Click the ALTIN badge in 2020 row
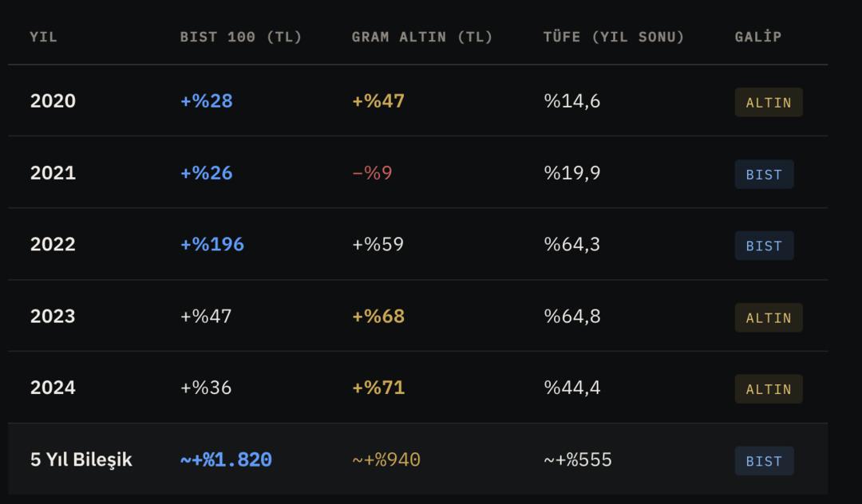Viewport: 862px width, 504px height. coord(769,102)
